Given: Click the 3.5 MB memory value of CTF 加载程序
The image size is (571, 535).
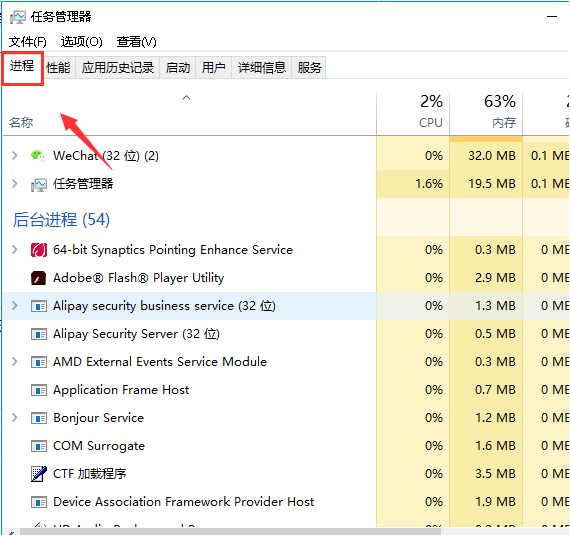Looking at the screenshot, I should pyautogui.click(x=495, y=474).
